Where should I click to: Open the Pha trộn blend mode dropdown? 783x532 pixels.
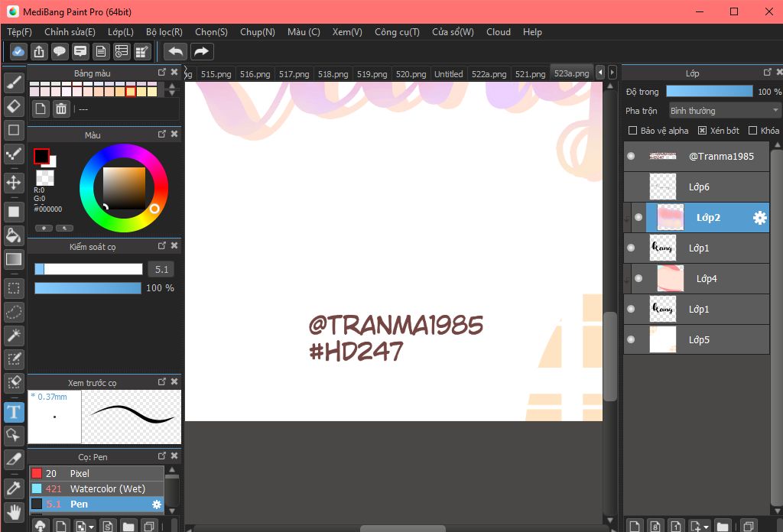pos(725,111)
